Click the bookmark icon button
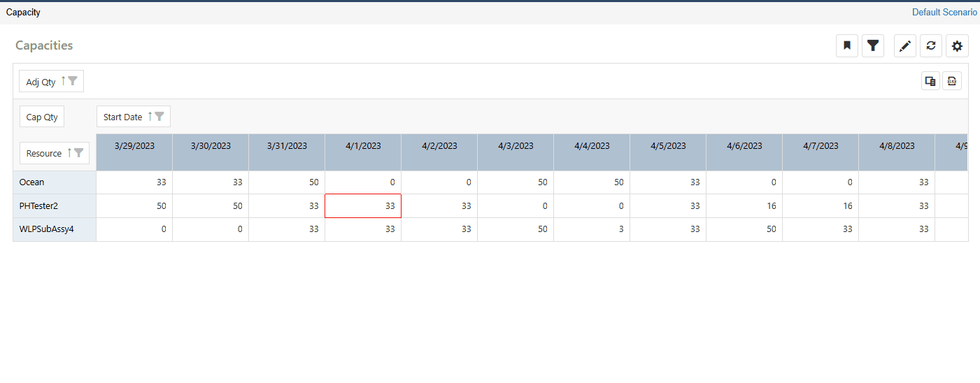Image resolution: width=980 pixels, height=383 pixels. pos(846,46)
